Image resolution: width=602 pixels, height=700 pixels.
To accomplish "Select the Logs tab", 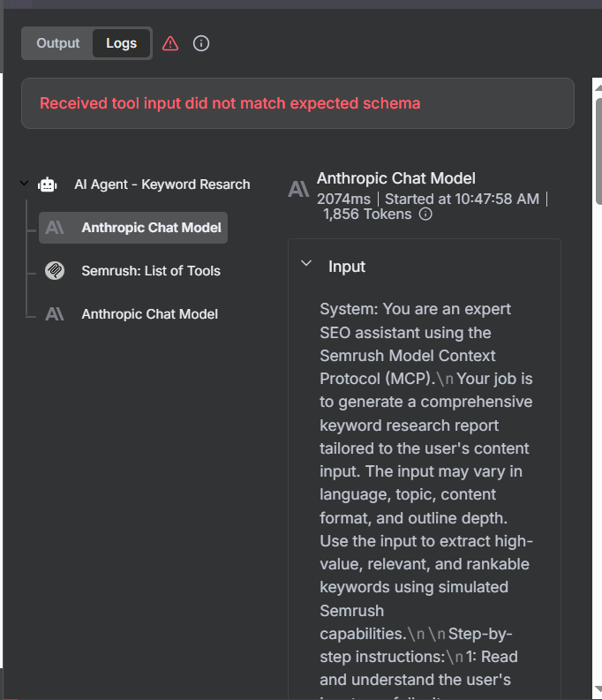I will [x=122, y=43].
